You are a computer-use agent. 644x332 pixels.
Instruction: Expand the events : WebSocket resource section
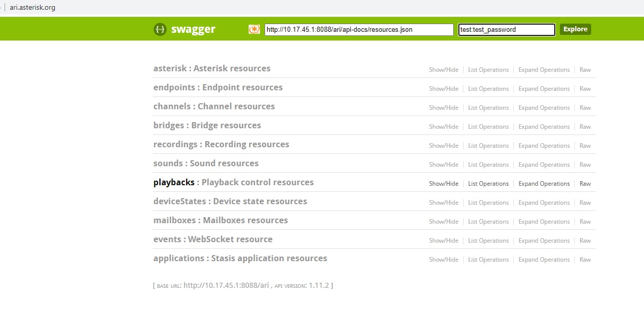coord(213,239)
